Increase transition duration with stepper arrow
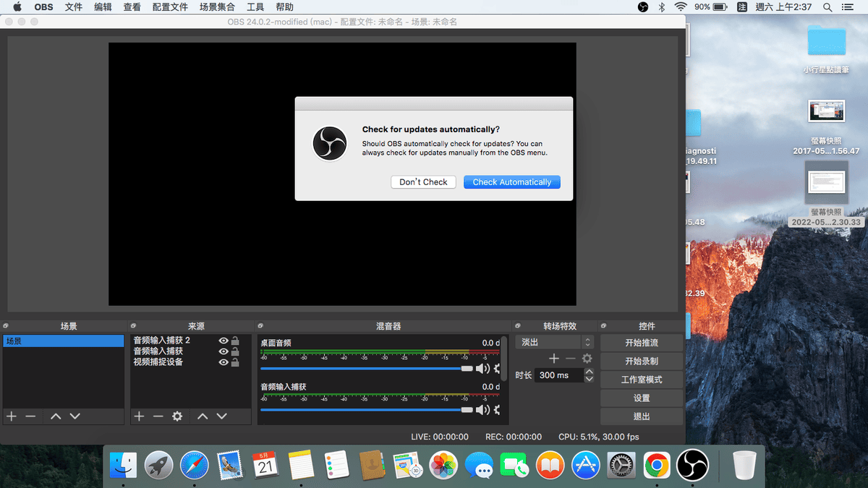The width and height of the screenshot is (868, 488). point(589,372)
